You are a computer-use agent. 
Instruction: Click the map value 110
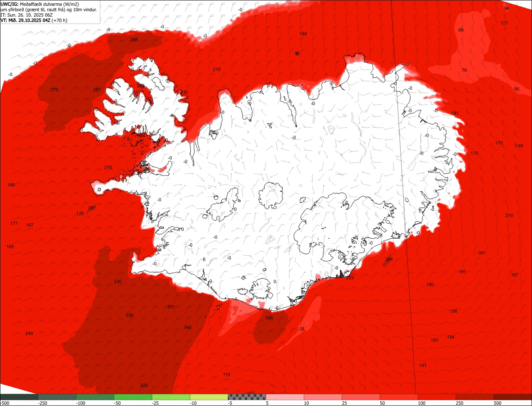(227, 375)
